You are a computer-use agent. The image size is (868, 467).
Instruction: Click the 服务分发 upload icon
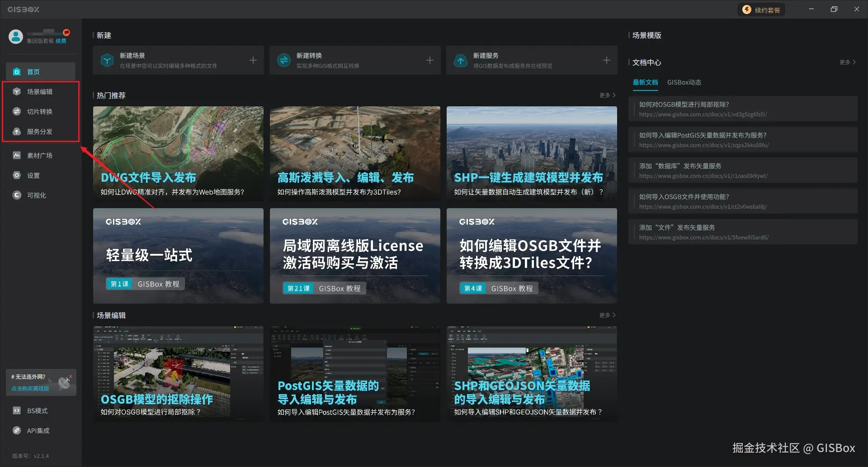pyautogui.click(x=17, y=131)
